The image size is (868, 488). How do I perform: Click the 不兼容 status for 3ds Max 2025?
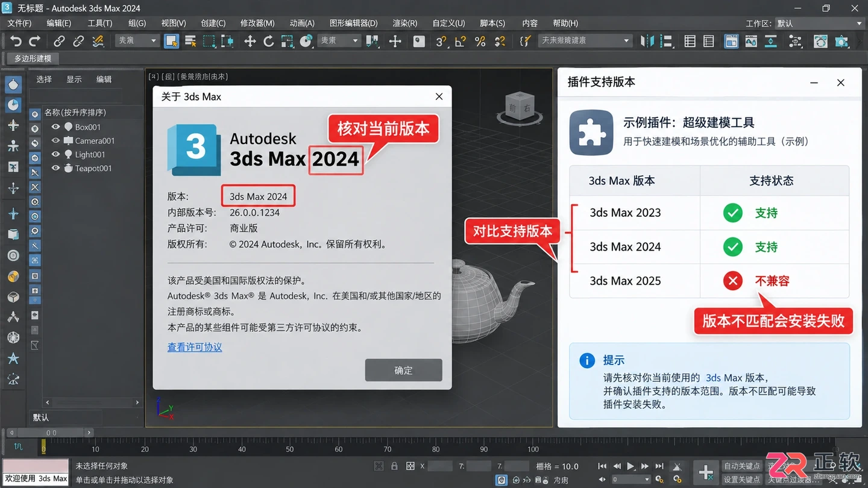click(772, 281)
